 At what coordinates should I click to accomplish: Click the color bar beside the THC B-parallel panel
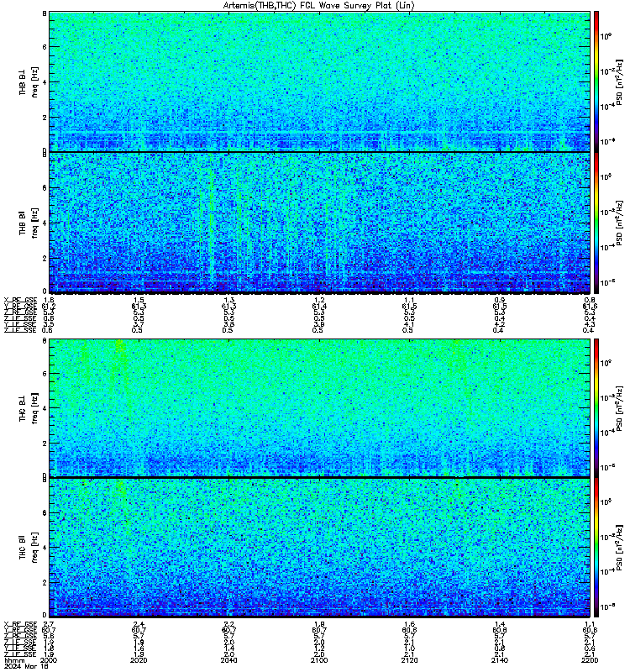click(596, 548)
